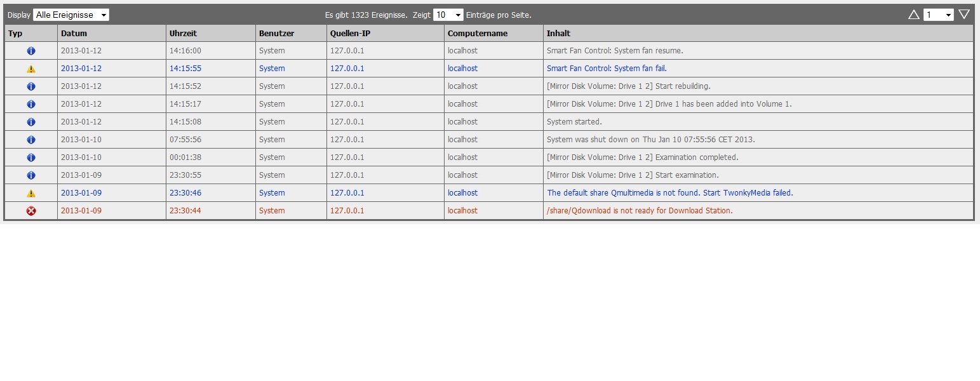Sort by the Uhrzeit column header
This screenshot has height=381, width=980.
tap(183, 33)
